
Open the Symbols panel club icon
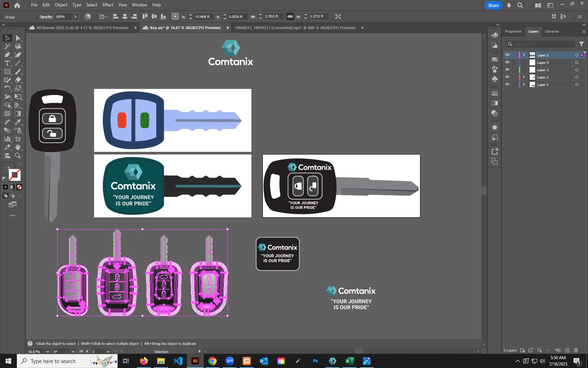pos(495,79)
